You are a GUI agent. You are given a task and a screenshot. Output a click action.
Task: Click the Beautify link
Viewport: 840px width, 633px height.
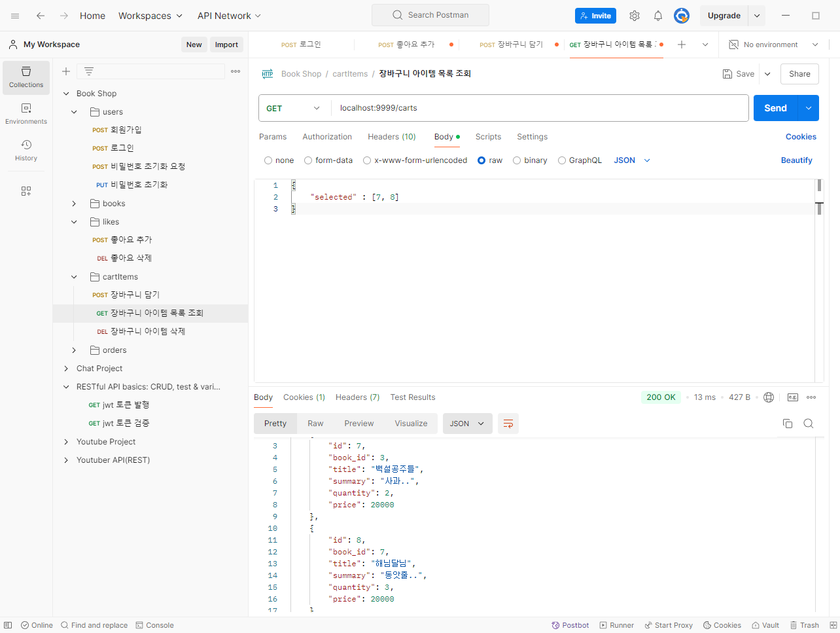796,160
